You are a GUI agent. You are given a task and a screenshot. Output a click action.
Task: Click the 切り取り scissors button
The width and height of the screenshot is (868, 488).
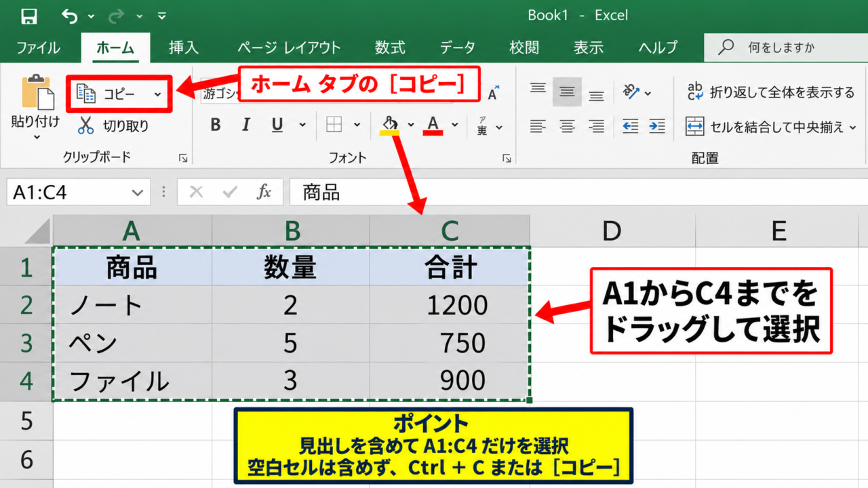tap(113, 125)
